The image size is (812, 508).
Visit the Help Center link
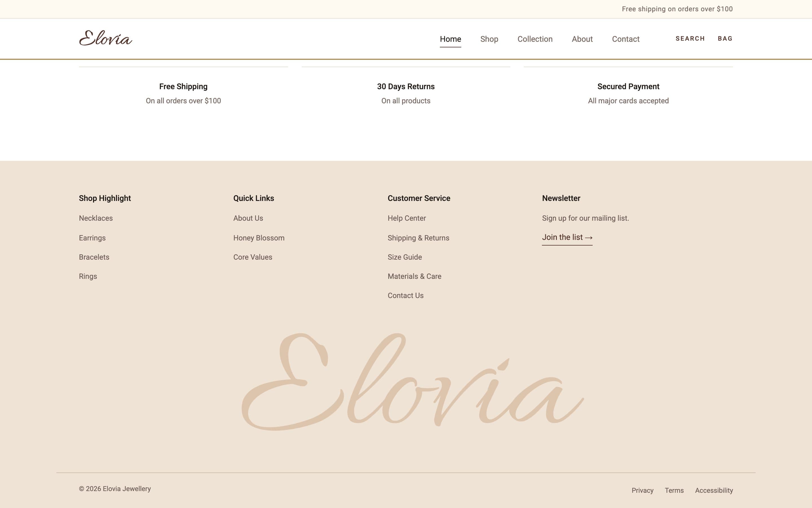[x=407, y=218]
